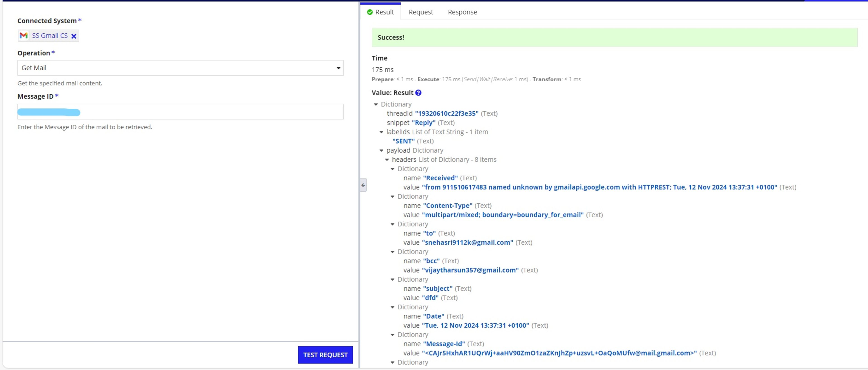Image resolution: width=868 pixels, height=370 pixels.
Task: Select snippet value "Reply"
Action: (x=424, y=123)
